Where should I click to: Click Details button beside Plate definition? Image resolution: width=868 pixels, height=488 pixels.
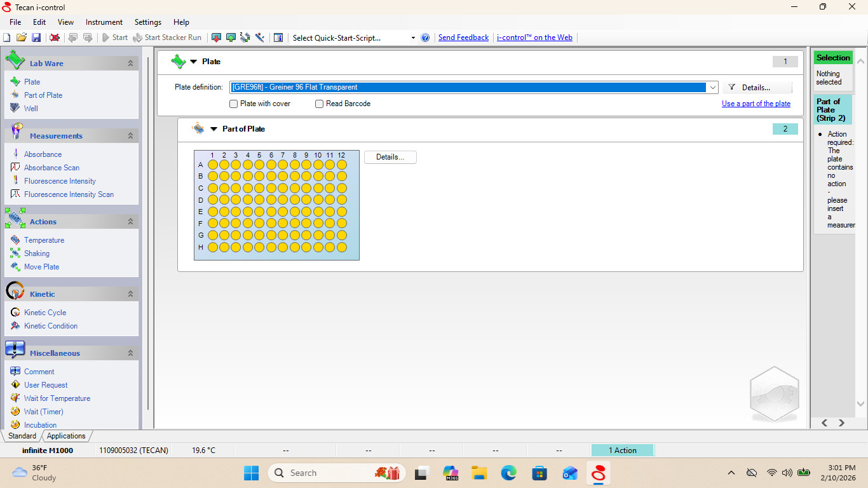tap(757, 88)
